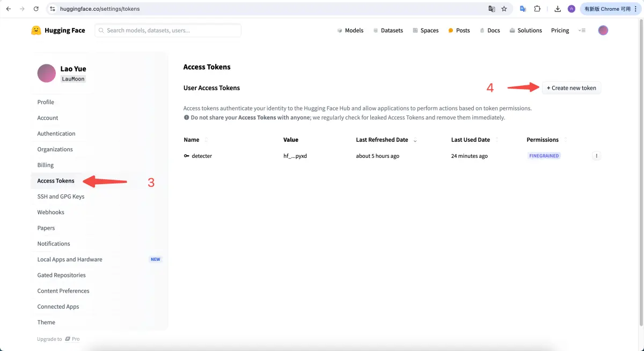Click the '24 minutes ago' cell
Screen dimensions: 644x351
point(470,156)
